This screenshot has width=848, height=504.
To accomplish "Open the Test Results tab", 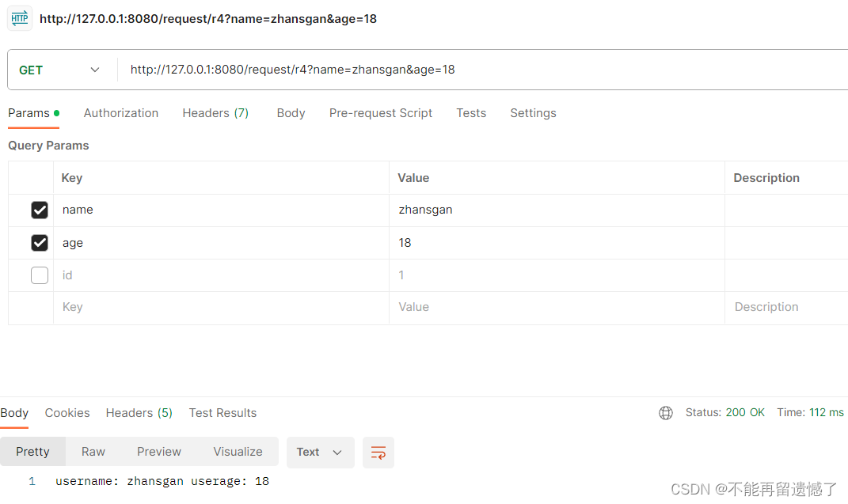I will (222, 413).
